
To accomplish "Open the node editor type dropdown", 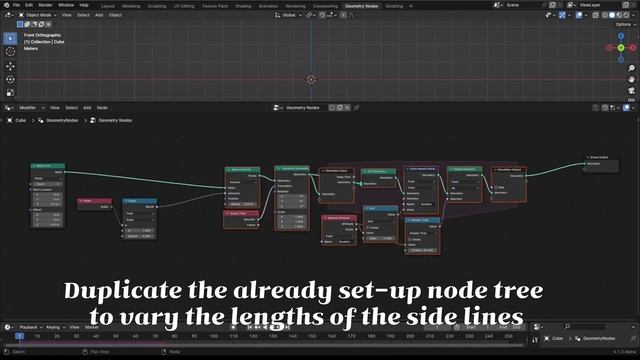I will 8,108.
